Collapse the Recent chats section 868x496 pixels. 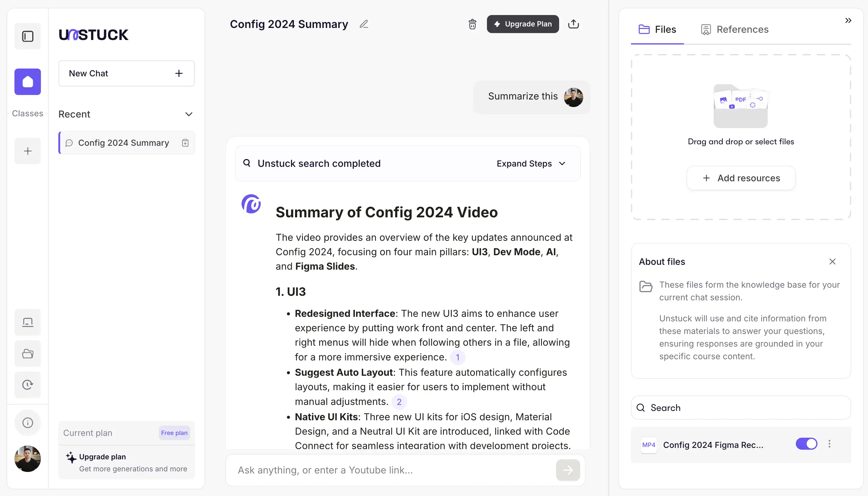pyautogui.click(x=189, y=114)
